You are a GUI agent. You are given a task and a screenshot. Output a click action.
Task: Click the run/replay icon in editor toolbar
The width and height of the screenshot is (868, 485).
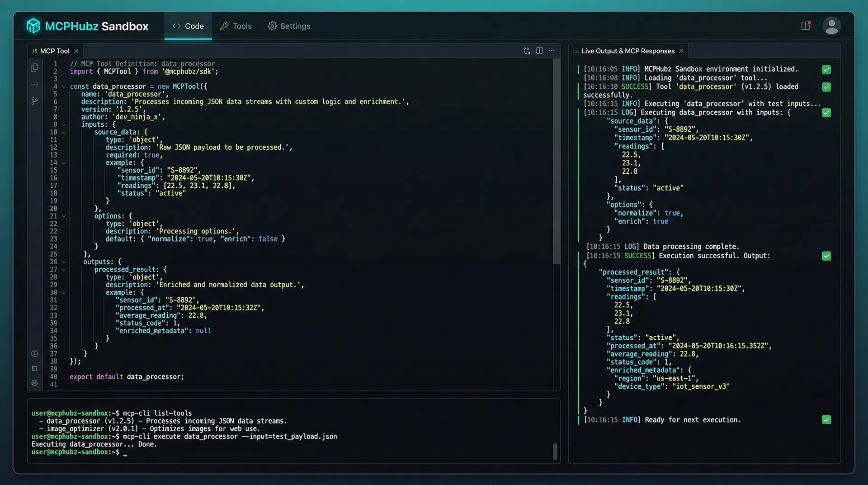(x=527, y=51)
